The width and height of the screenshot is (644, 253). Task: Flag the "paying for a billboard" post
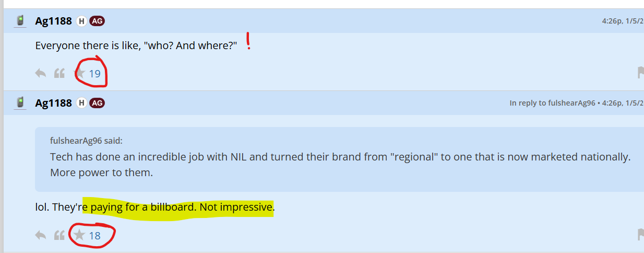pyautogui.click(x=640, y=235)
